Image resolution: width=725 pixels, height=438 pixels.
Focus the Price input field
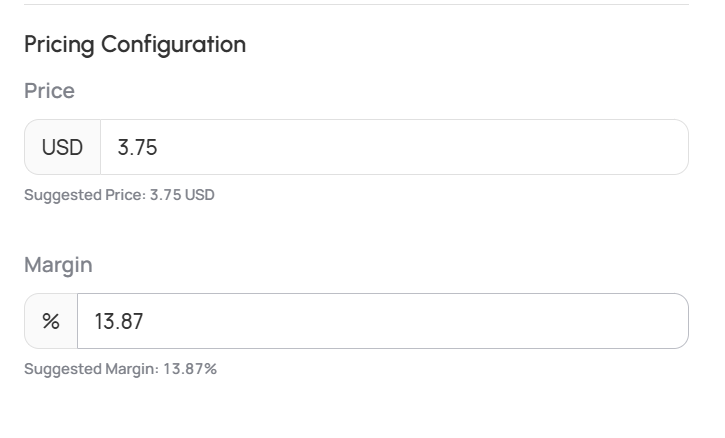pos(394,147)
